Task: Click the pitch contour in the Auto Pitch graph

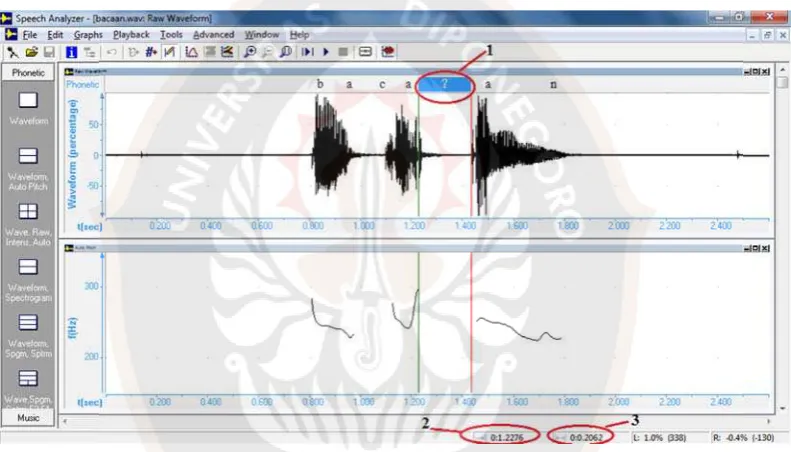Action: tap(515, 329)
